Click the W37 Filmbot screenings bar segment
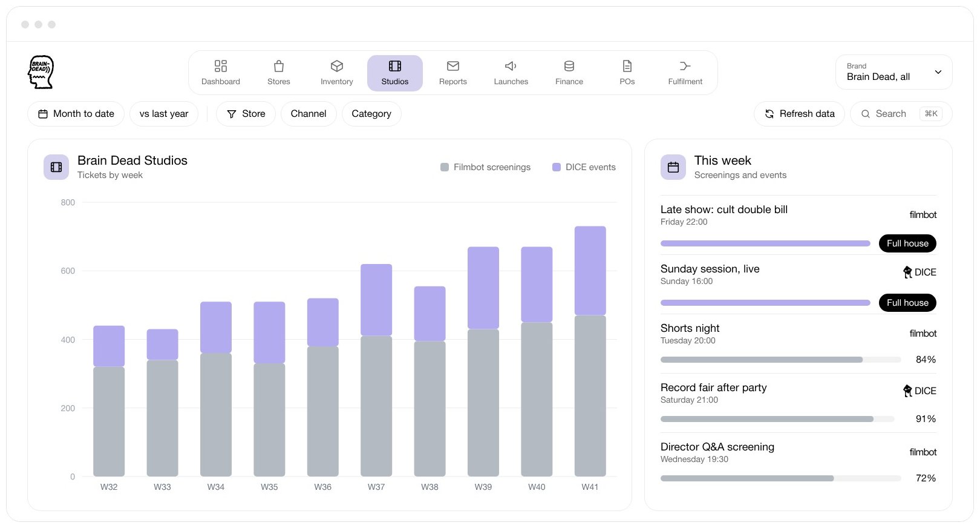Viewport: 980px width, 528px height. pos(376,406)
